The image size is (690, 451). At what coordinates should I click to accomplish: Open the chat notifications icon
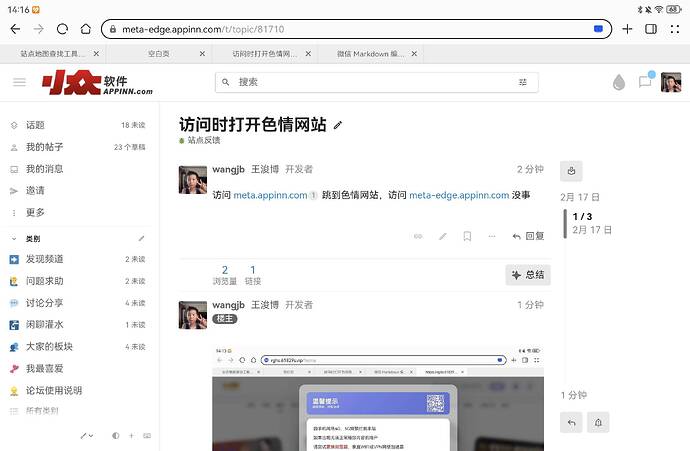point(645,81)
